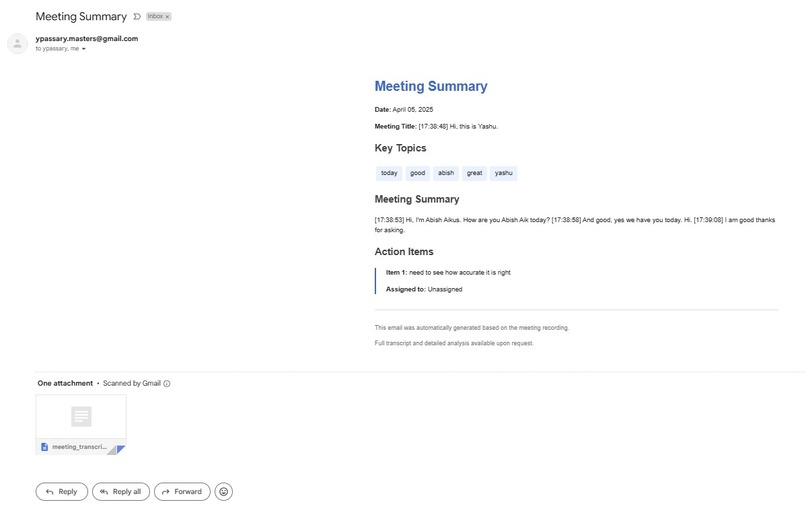Forward the Meeting Summary email
This screenshot has width=806, height=527.
[182, 492]
